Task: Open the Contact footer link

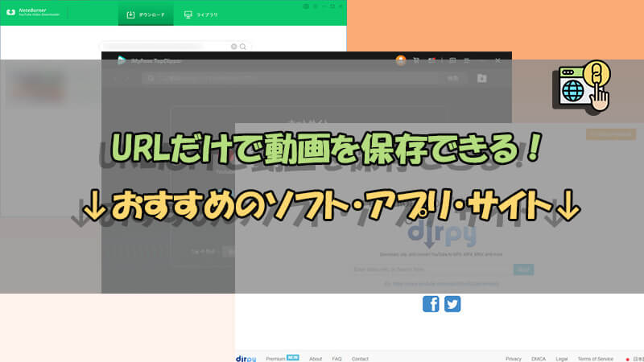Action: [x=360, y=358]
